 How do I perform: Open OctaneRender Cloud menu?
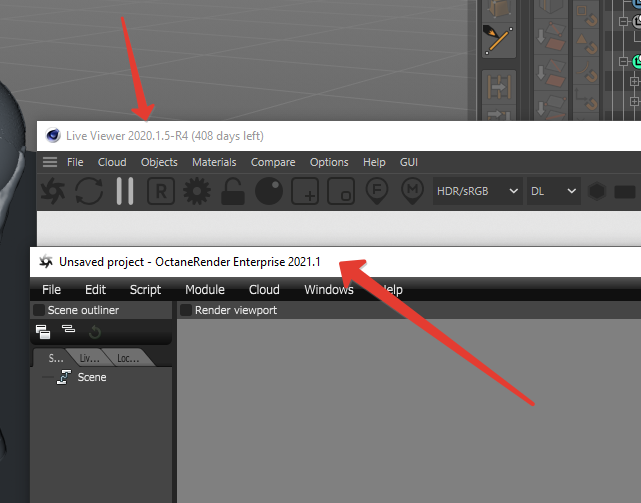coord(264,290)
